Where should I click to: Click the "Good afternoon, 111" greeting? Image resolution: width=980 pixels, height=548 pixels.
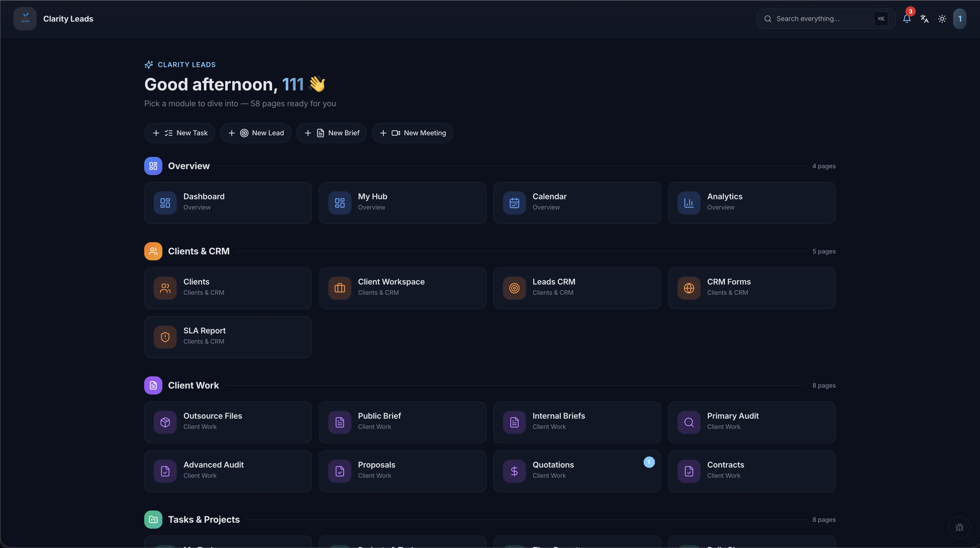click(235, 84)
